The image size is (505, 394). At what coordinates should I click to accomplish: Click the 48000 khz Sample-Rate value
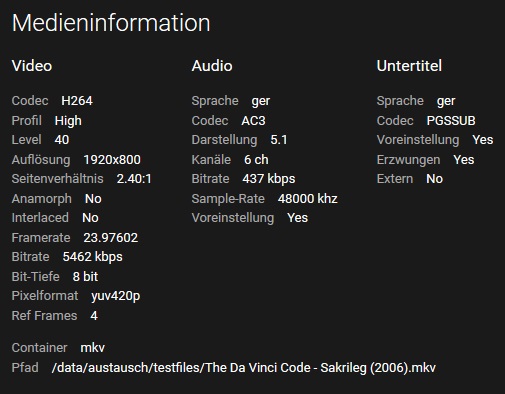tap(308, 199)
